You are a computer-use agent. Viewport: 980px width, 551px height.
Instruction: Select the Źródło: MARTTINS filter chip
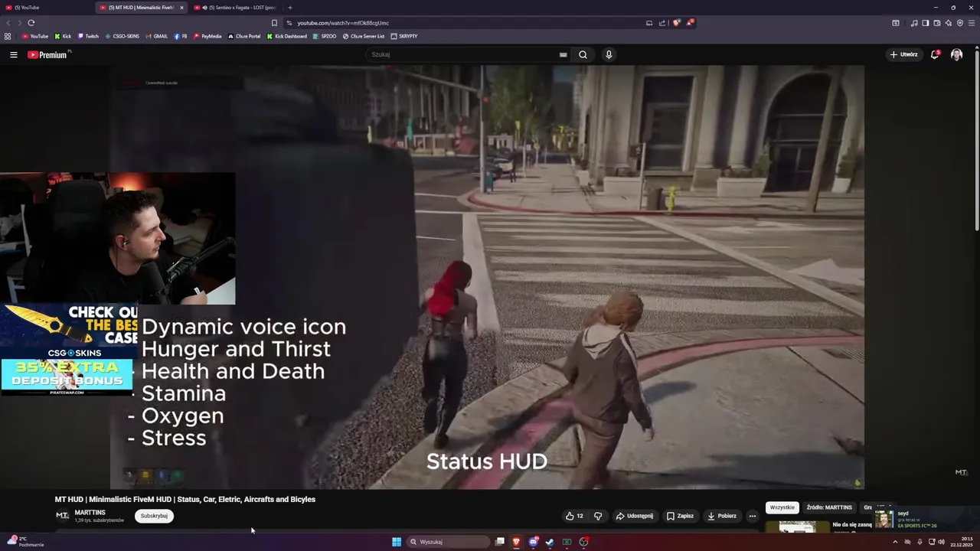(x=829, y=507)
